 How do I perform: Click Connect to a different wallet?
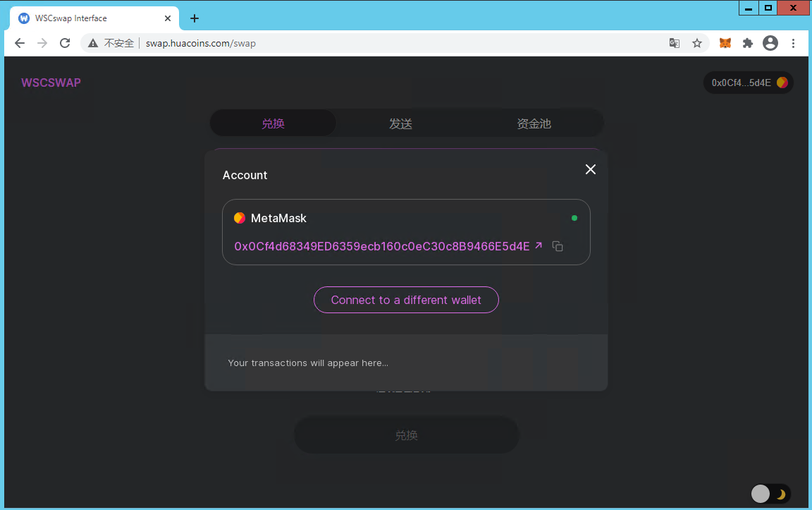pyautogui.click(x=406, y=300)
